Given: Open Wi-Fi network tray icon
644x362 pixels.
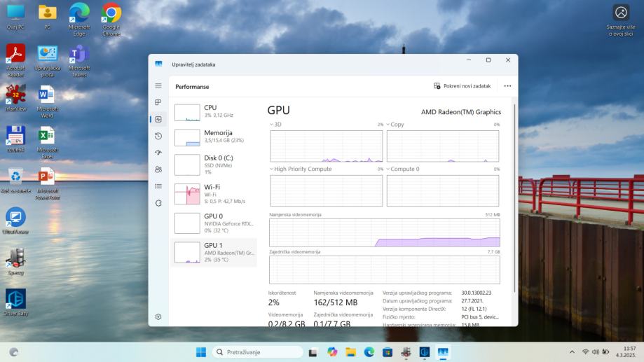Looking at the screenshot, I should point(586,352).
